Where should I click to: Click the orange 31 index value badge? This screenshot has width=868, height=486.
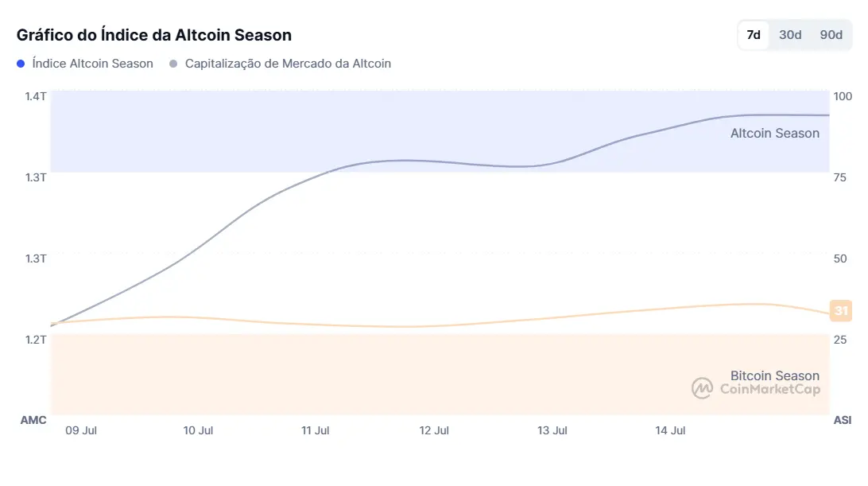pyautogui.click(x=843, y=310)
